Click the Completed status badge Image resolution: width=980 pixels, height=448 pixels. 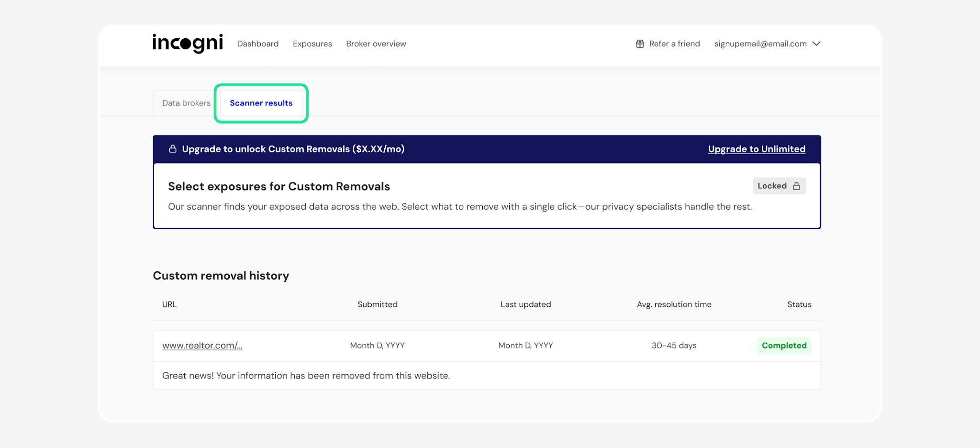tap(784, 346)
